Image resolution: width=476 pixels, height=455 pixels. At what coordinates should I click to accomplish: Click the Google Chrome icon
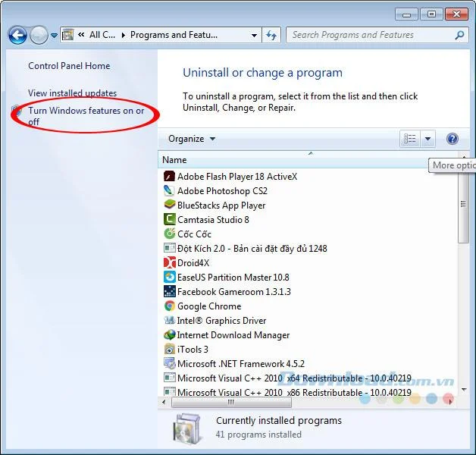coord(169,306)
